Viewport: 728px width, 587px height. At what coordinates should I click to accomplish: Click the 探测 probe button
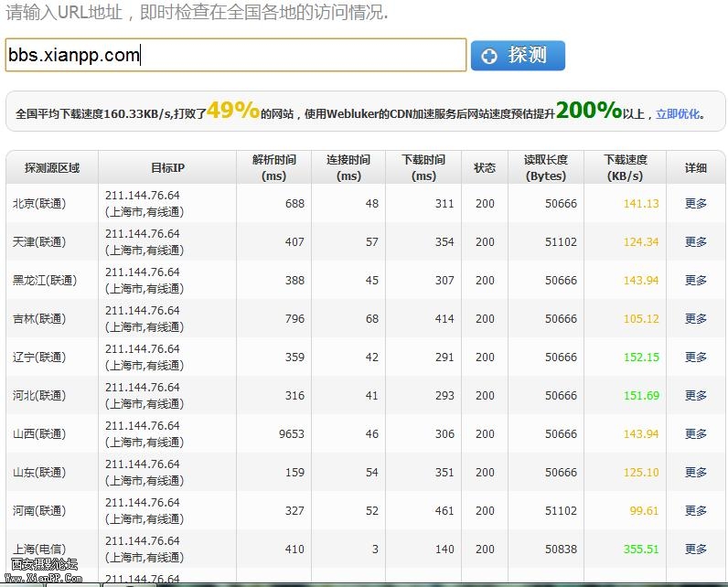[518, 56]
